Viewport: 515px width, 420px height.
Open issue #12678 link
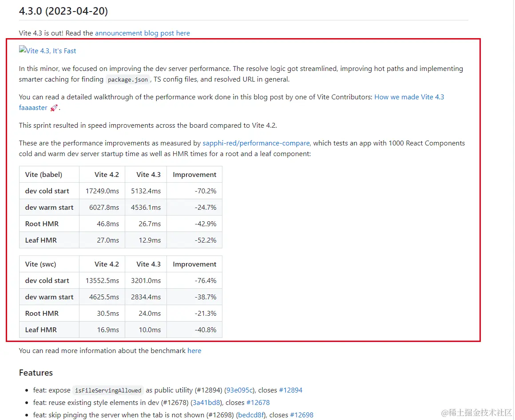tap(258, 403)
